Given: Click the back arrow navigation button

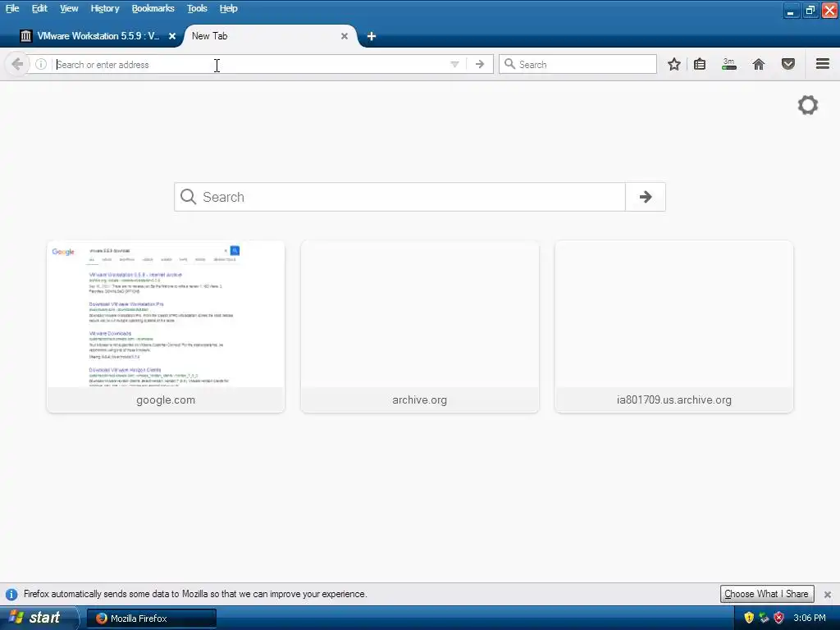Looking at the screenshot, I should click(x=17, y=64).
